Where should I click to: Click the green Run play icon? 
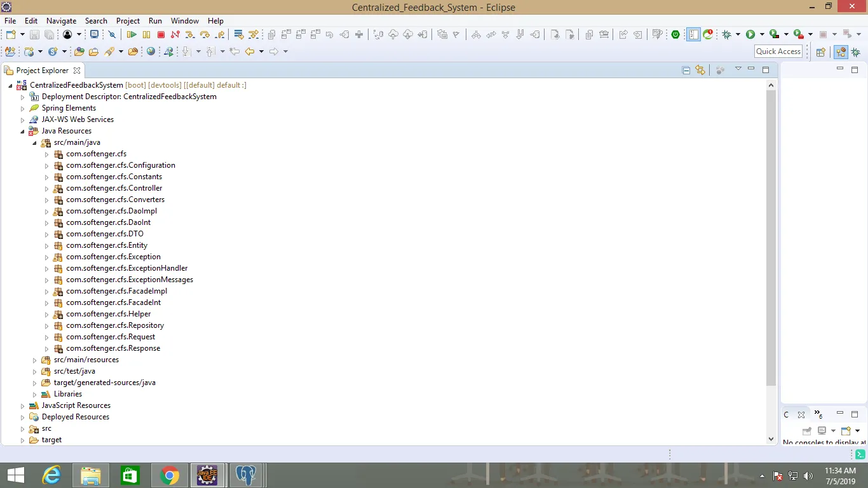(x=750, y=35)
